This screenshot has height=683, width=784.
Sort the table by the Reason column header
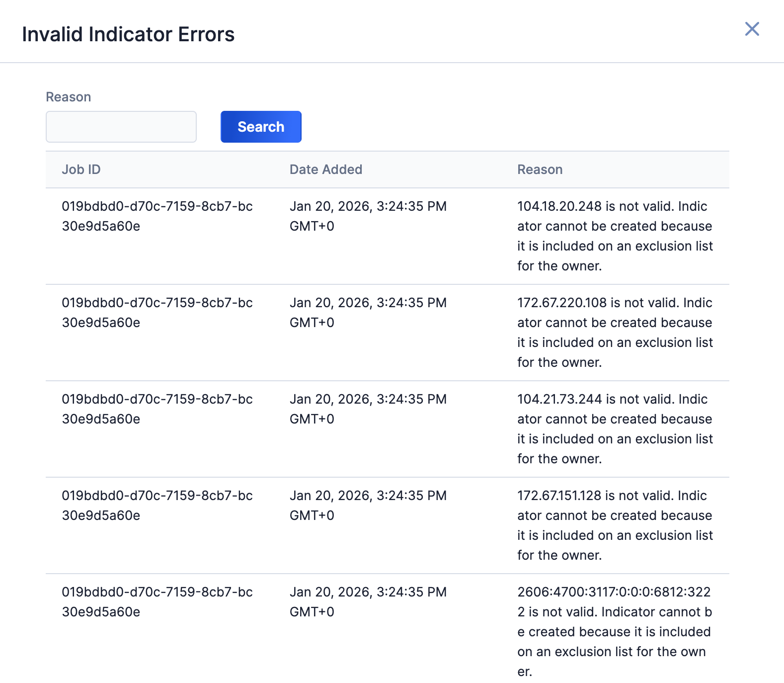coord(540,170)
